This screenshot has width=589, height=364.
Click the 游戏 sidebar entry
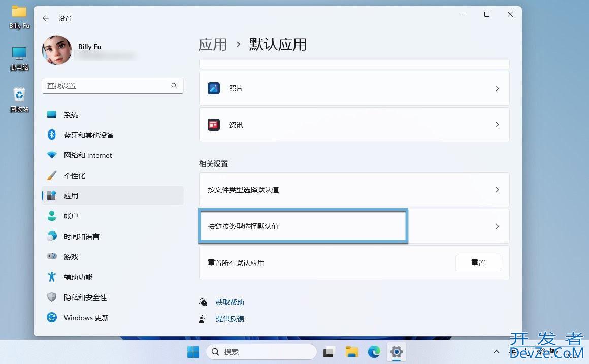click(x=112, y=256)
